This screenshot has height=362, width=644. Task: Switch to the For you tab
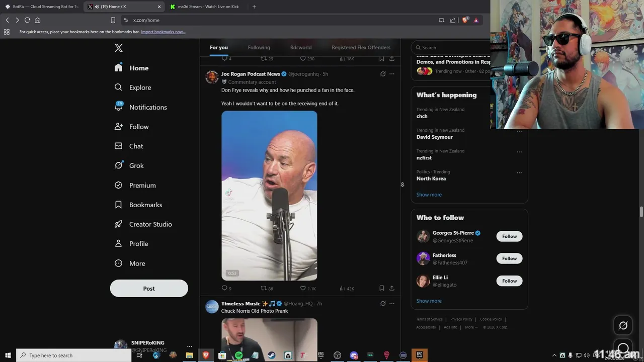coord(219,47)
